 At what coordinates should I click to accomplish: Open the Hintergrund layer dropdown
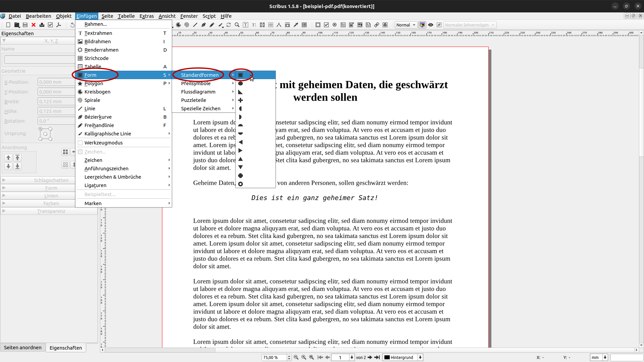[402, 357]
